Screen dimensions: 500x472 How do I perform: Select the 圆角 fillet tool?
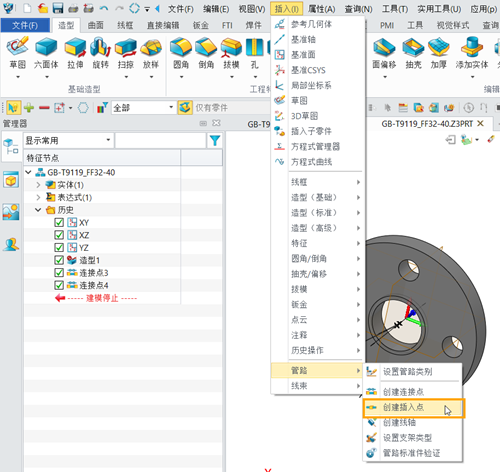(x=181, y=52)
